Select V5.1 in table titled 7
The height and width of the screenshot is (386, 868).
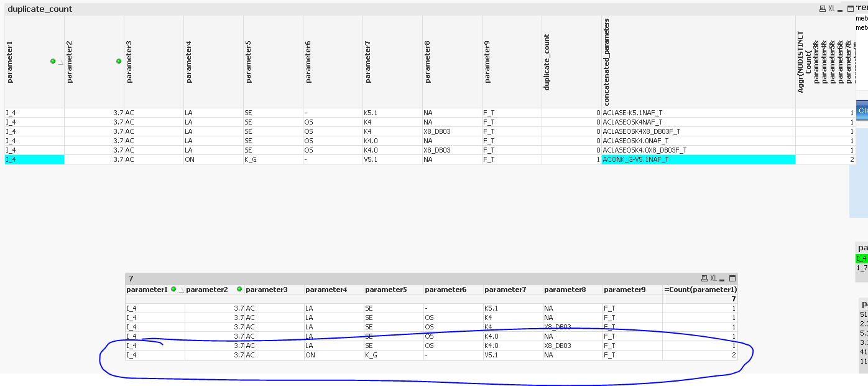pos(513,355)
